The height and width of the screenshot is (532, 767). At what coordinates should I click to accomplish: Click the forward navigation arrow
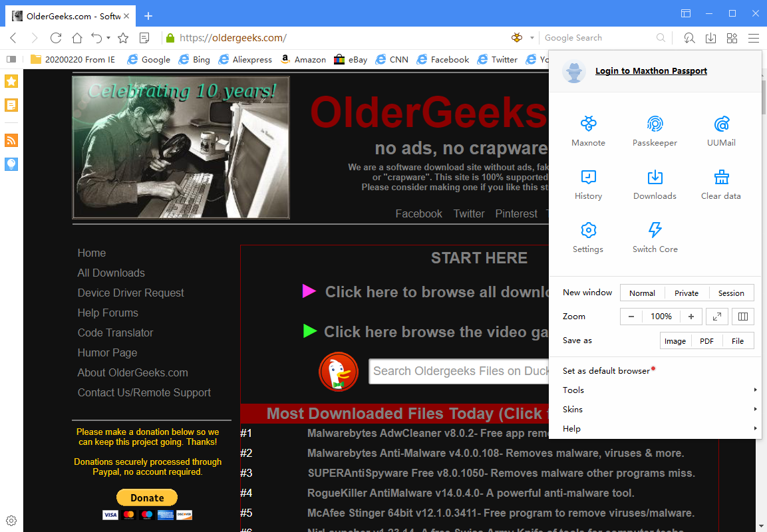click(34, 38)
